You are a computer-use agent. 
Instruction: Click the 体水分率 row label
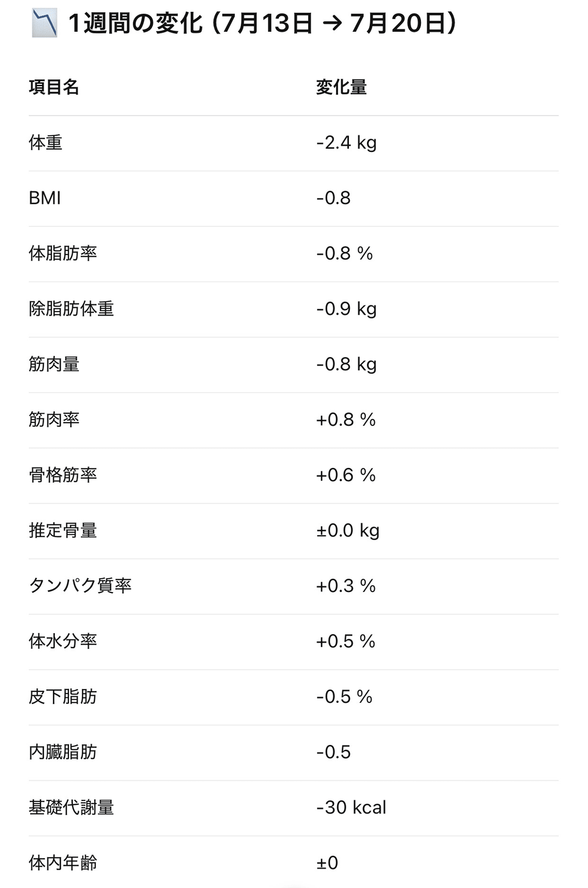[63, 641]
